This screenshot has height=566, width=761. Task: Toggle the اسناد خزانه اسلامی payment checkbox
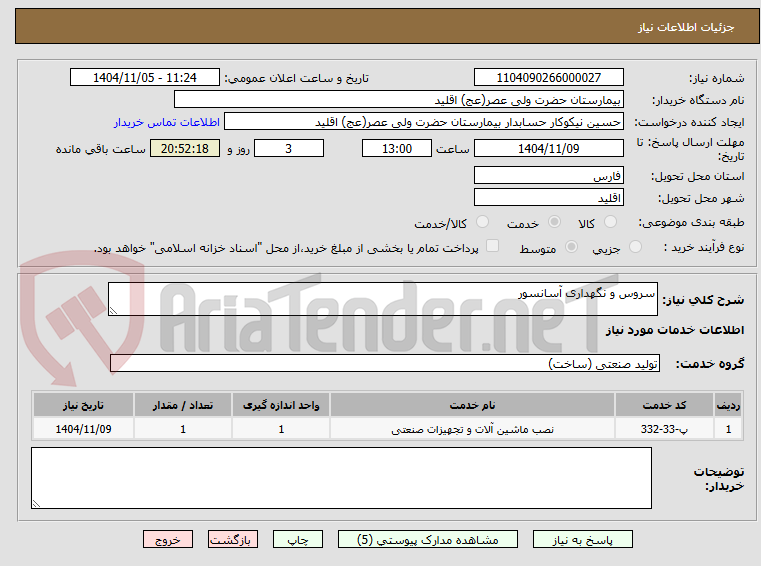point(492,246)
